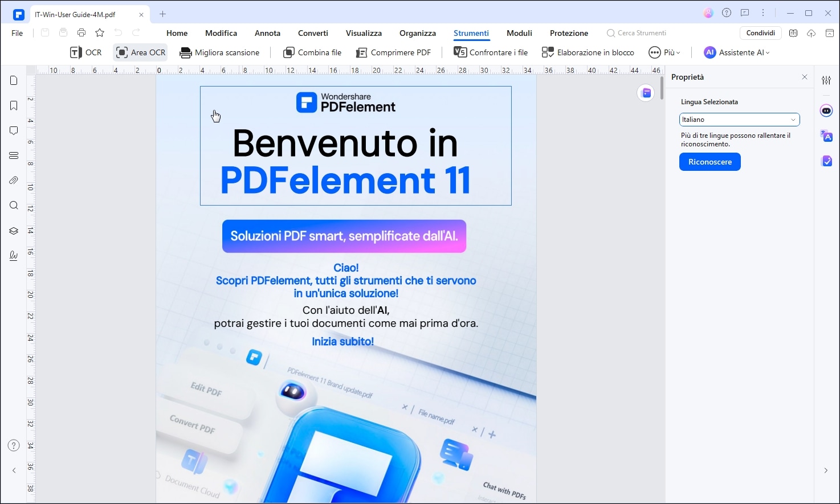Open the comments sidebar icon
The height and width of the screenshot is (504, 840).
point(14,130)
